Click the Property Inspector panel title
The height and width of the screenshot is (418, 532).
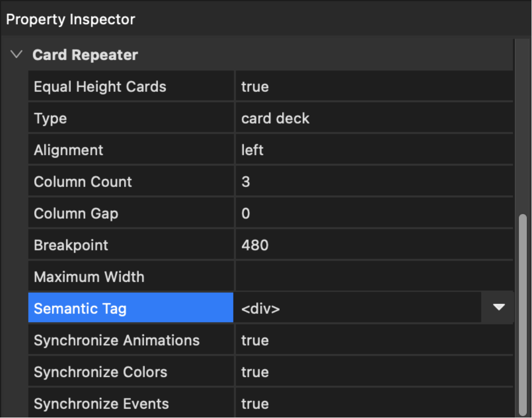tap(71, 20)
